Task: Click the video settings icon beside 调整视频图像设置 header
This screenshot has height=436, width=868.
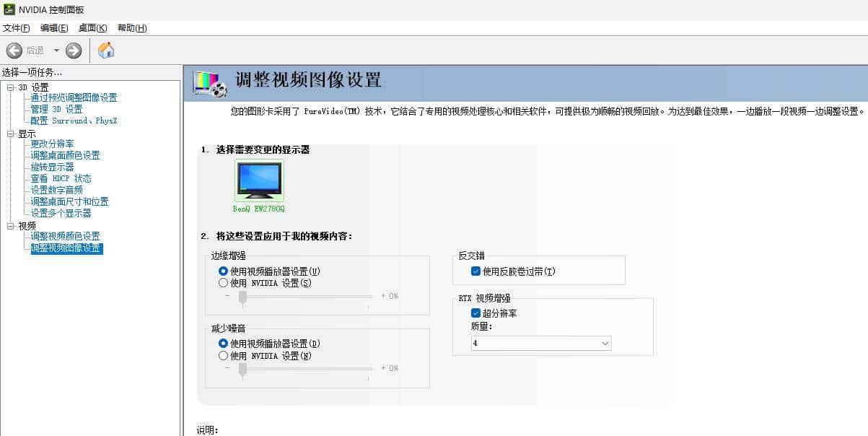Action: click(208, 83)
